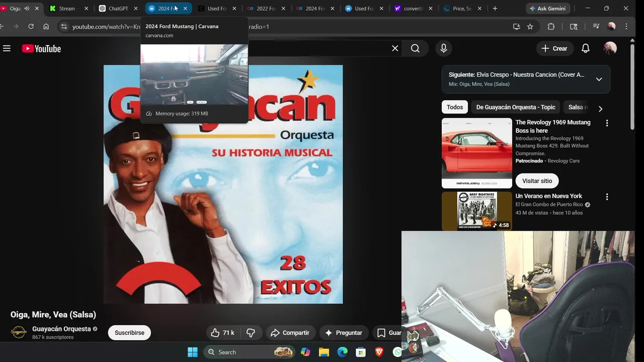The height and width of the screenshot is (362, 644).
Task: Click the Compartir share button
Action: pyautogui.click(x=290, y=333)
